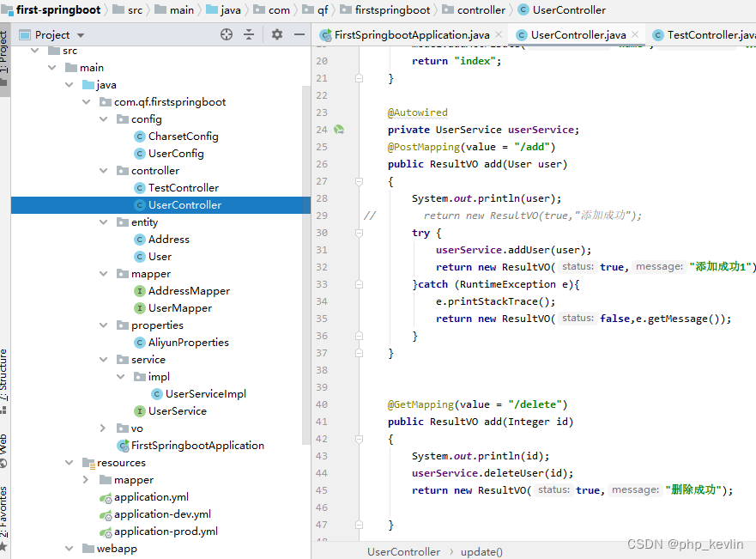This screenshot has width=756, height=559.
Task: Click the resources folder icon
Action: tap(88, 463)
